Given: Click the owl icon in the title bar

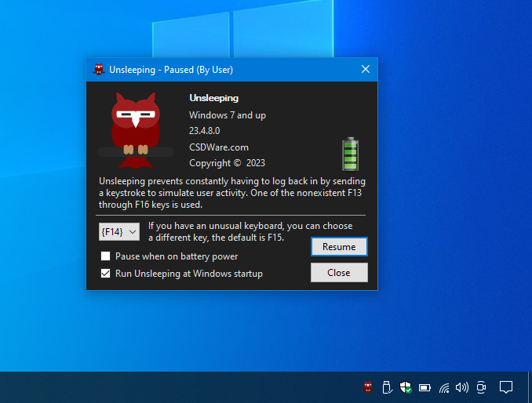Looking at the screenshot, I should [x=99, y=70].
